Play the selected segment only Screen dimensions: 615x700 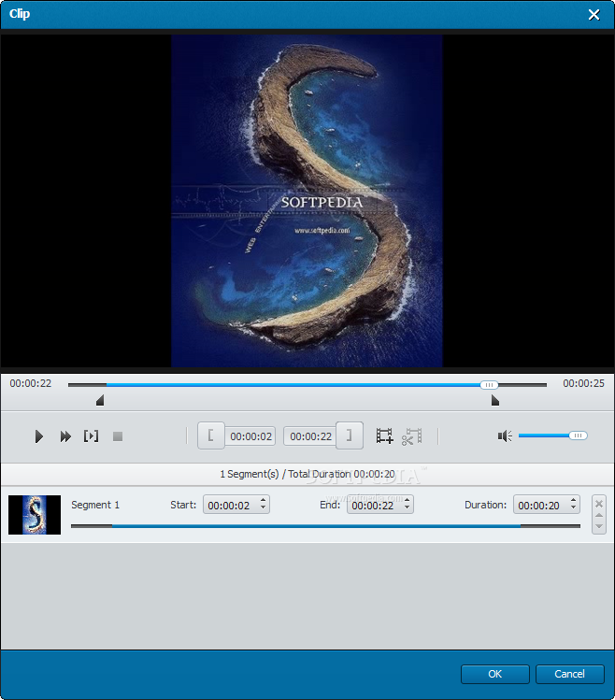pyautogui.click(x=91, y=436)
